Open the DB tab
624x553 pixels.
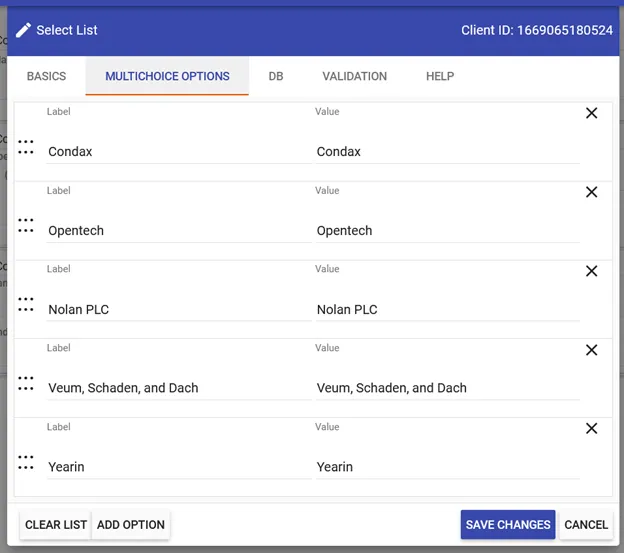275,76
